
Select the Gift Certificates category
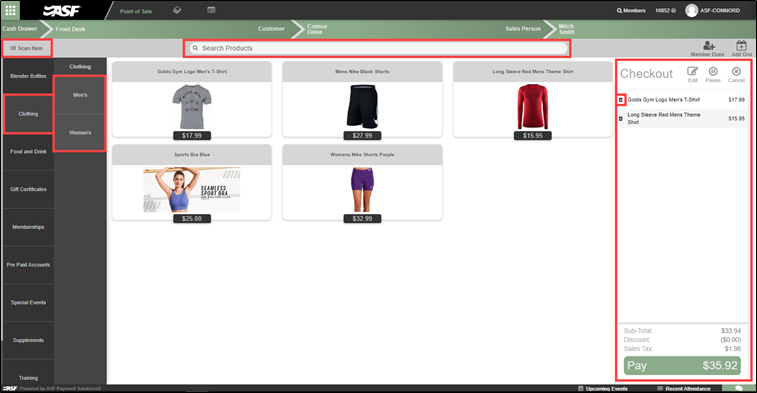click(28, 189)
